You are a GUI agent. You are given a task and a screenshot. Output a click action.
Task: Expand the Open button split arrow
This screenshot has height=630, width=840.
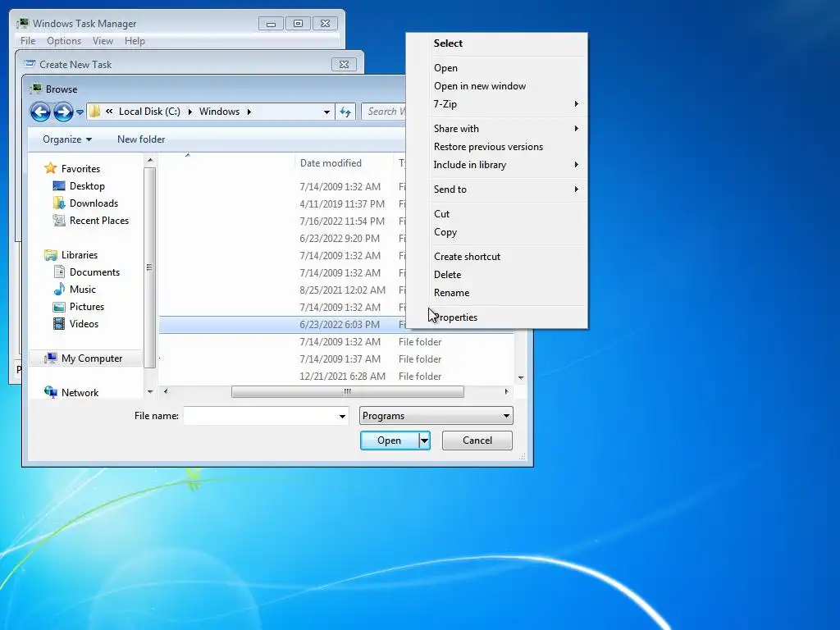click(x=424, y=441)
